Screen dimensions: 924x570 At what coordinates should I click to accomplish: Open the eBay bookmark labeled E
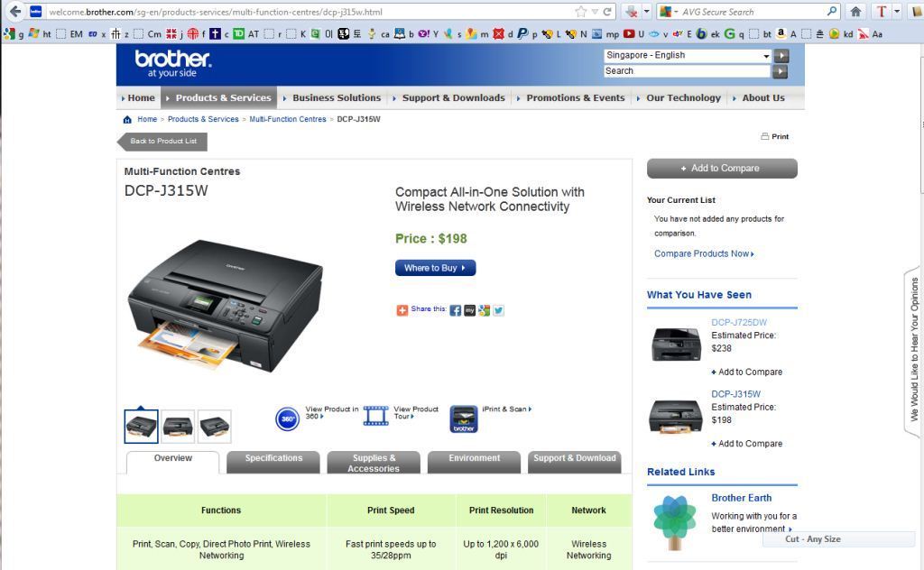point(682,34)
